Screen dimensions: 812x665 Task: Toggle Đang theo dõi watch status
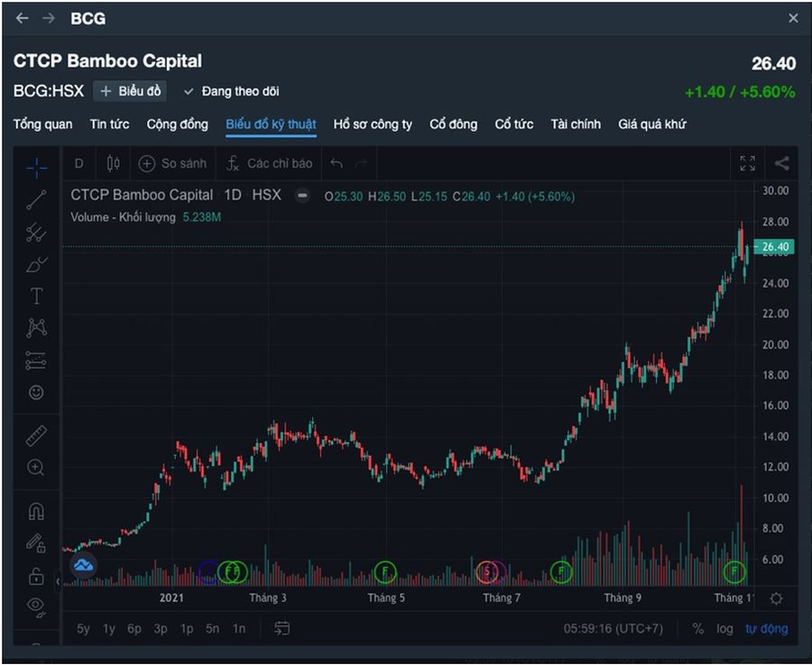pos(232,92)
